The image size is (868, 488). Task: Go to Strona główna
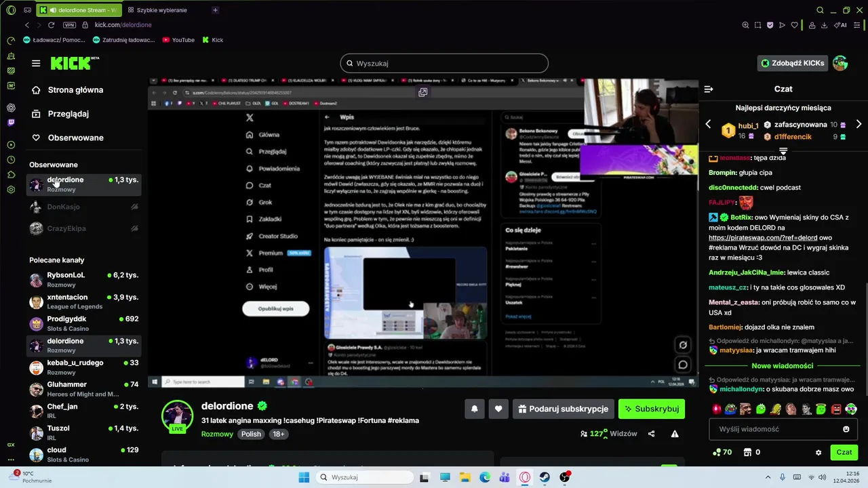click(75, 89)
